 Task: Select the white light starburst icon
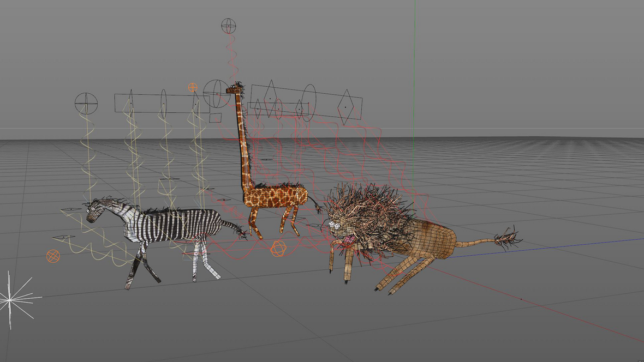(11, 298)
